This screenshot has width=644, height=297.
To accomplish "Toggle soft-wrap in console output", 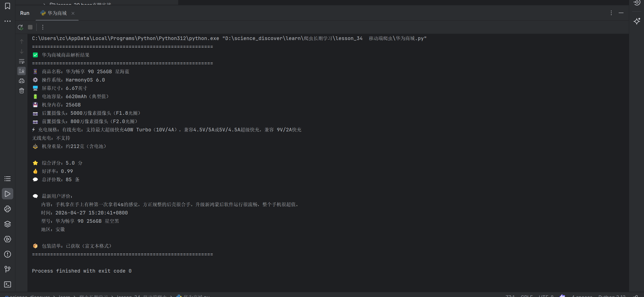I will tap(22, 61).
